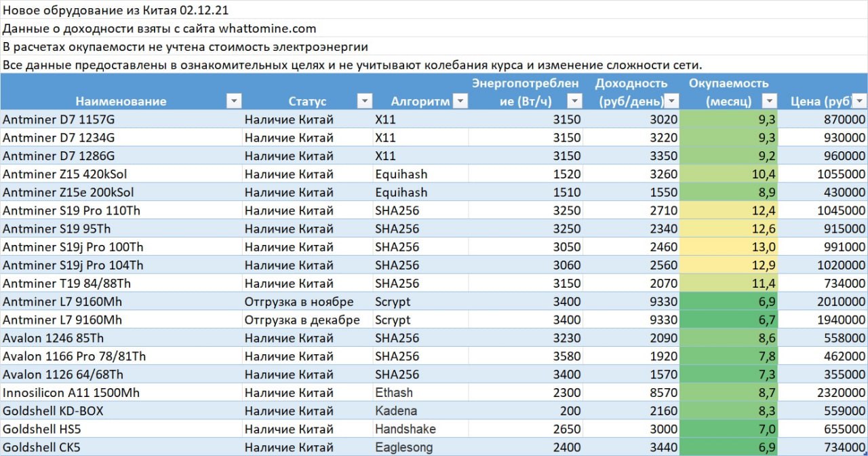
Task: Select algorithm cell 'Ethash'
Action: tap(421, 392)
